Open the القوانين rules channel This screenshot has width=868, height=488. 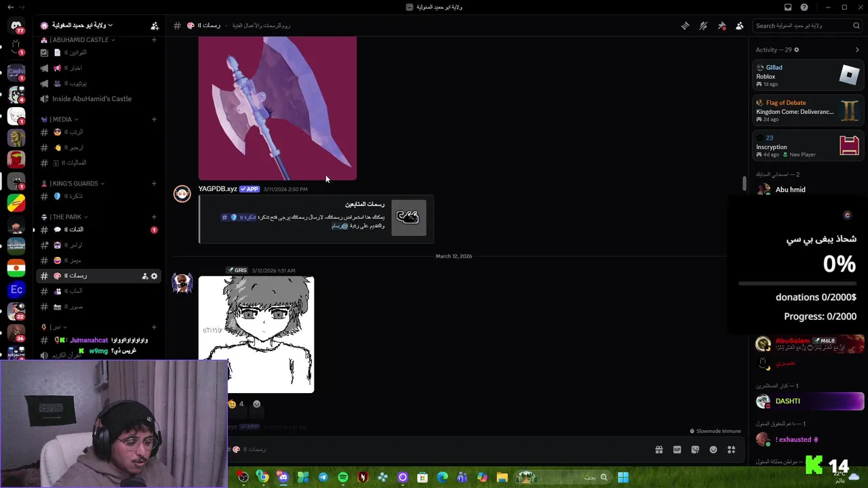click(98, 53)
